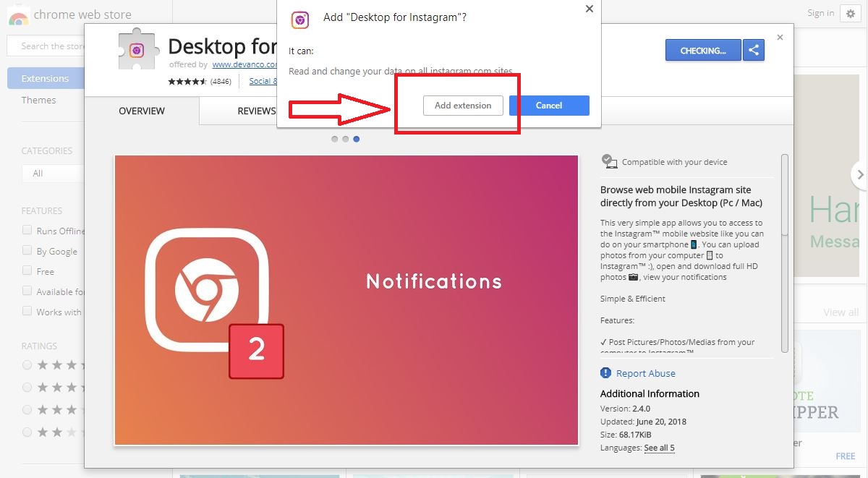This screenshot has height=478, width=868.
Task: Select Themes in sidebar
Action: (x=38, y=100)
